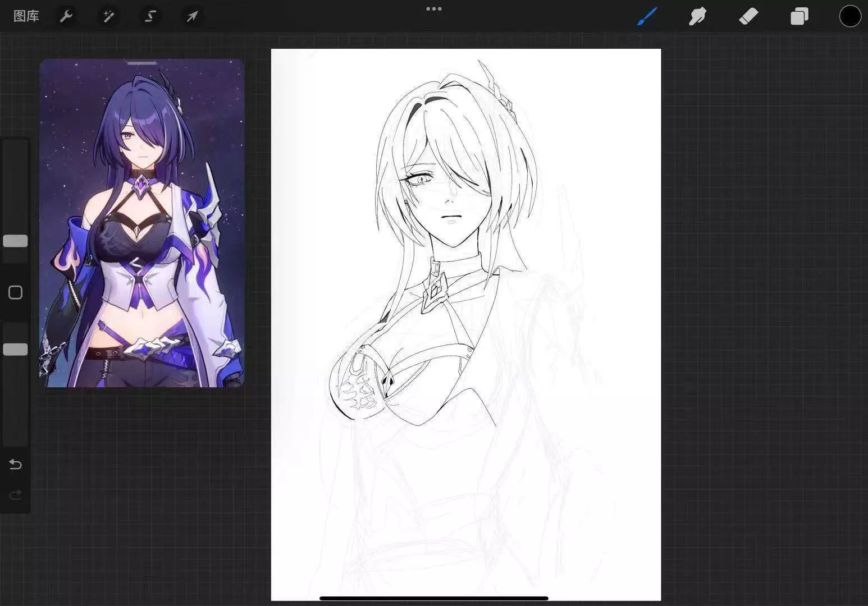Select the Smudge tool
This screenshot has height=606, width=868.
pyautogui.click(x=697, y=16)
